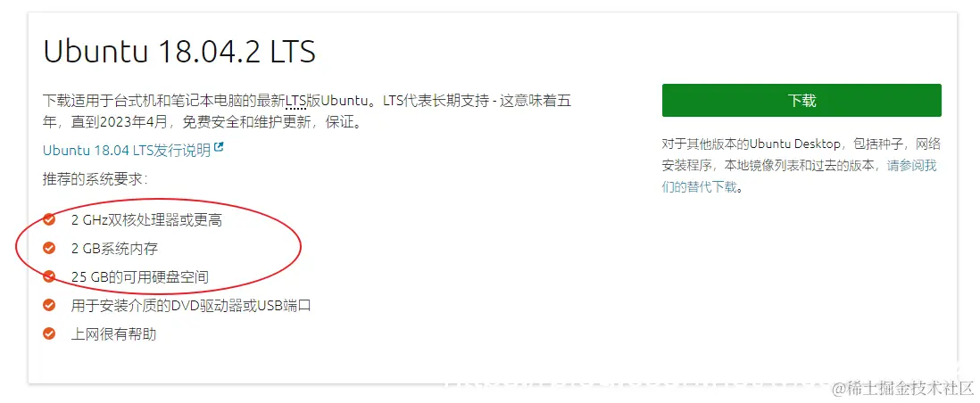Click the check icon beside 2 GB系统内存
Screen dimensions: 980x403
(x=49, y=248)
